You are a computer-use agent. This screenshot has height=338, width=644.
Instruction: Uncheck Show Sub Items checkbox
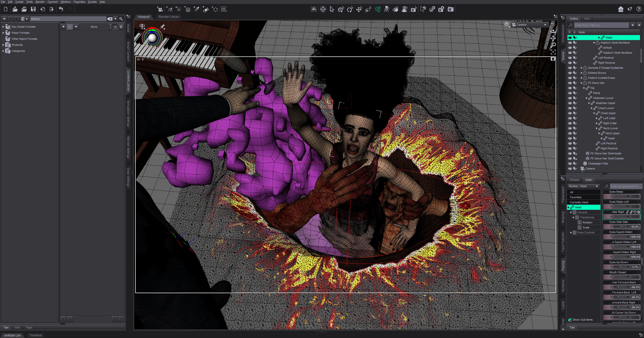(570, 320)
